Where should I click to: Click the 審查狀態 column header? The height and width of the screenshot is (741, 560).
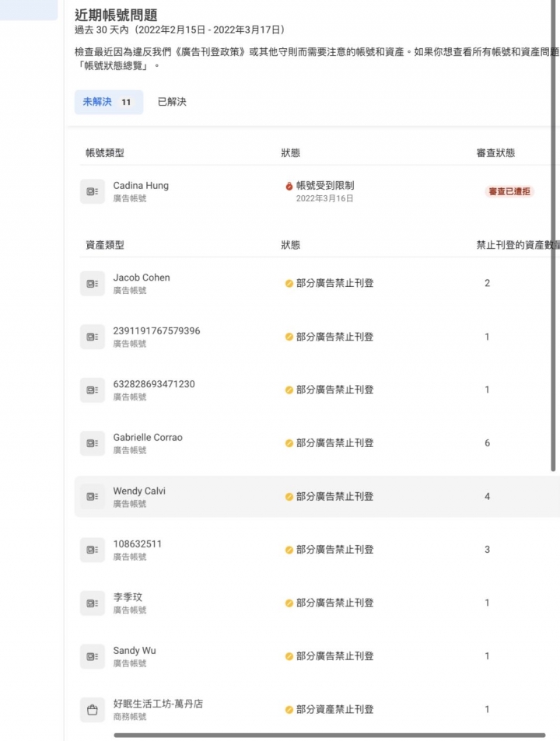[x=495, y=153]
